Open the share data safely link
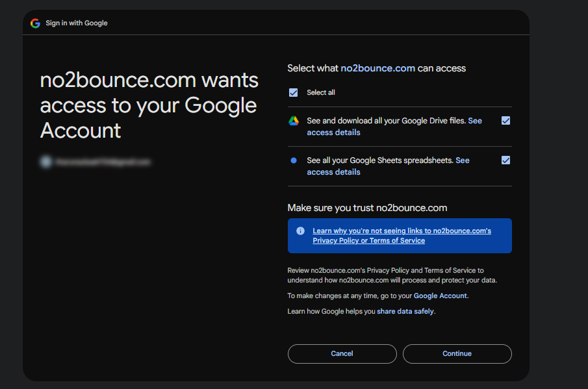 [405, 312]
